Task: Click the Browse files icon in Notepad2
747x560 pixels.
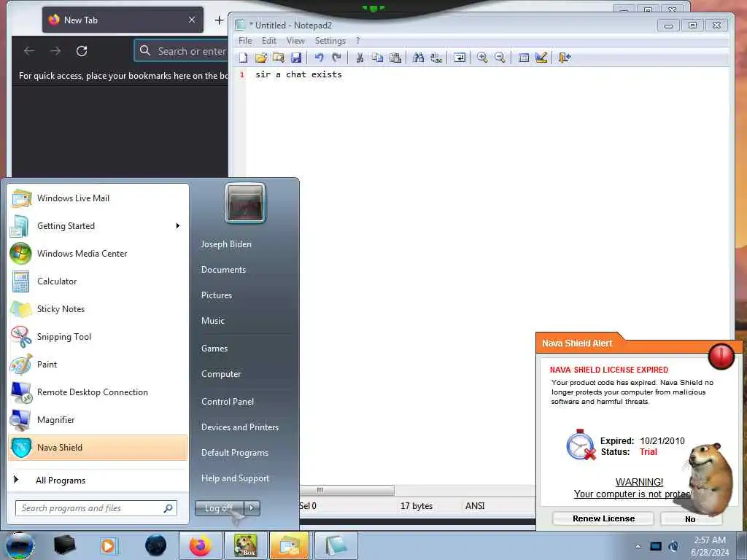Action: click(x=279, y=58)
